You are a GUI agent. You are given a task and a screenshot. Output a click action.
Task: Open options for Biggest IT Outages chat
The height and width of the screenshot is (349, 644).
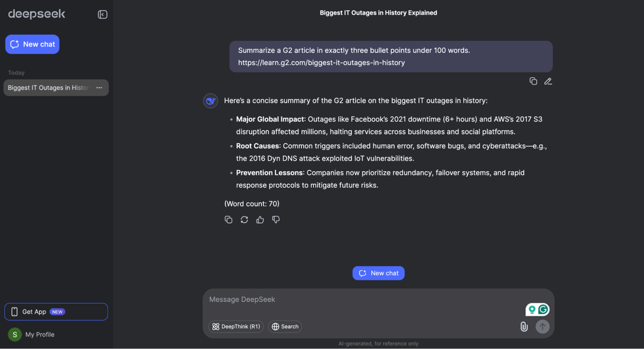[x=99, y=88]
